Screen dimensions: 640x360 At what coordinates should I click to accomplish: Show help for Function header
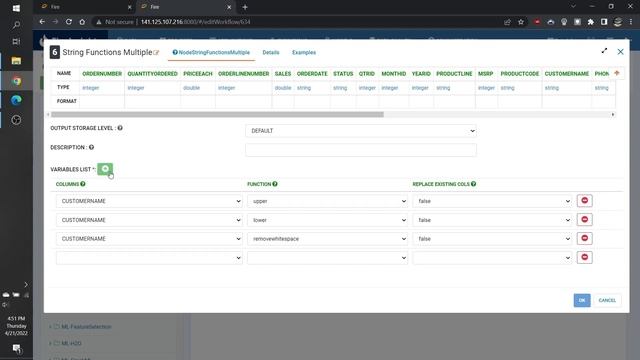(x=275, y=184)
